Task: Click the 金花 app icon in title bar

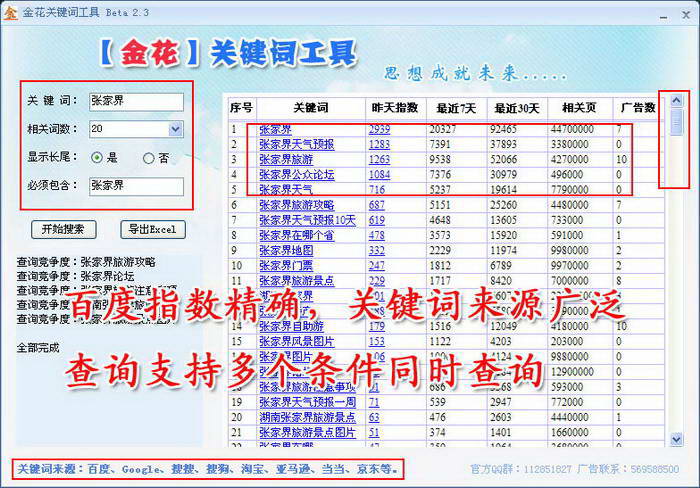Action: [11, 9]
